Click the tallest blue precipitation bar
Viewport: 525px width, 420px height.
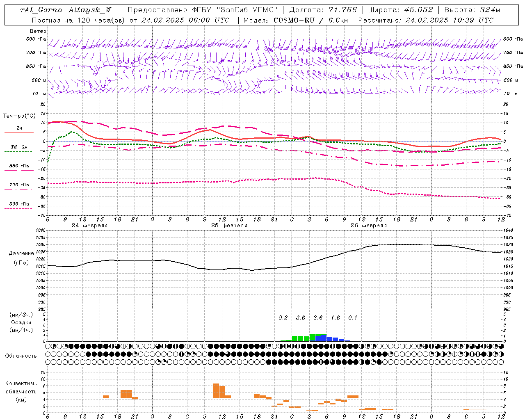pos(324,338)
